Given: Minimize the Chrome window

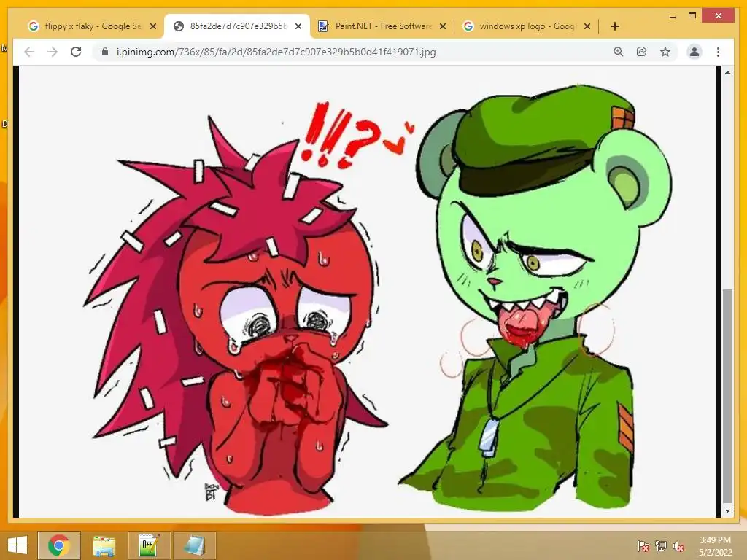Looking at the screenshot, I should coord(673,16).
